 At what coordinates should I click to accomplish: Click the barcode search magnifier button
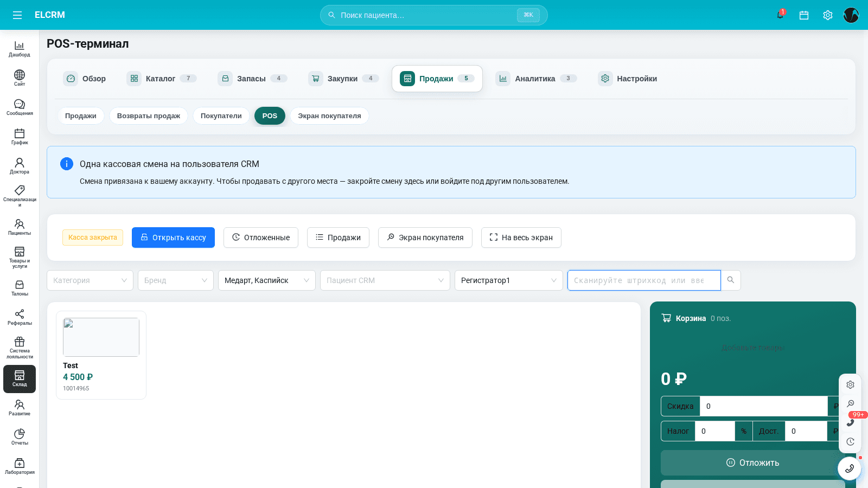tap(731, 280)
